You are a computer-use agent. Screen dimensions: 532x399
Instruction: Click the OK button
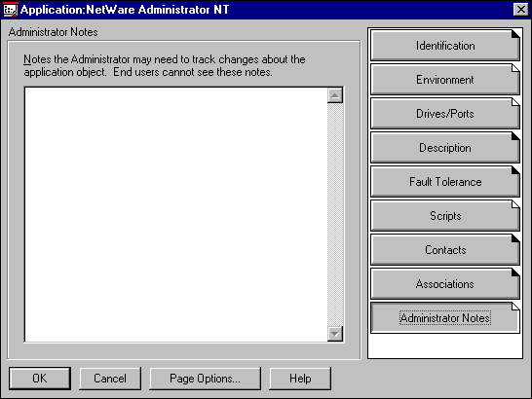tap(40, 379)
